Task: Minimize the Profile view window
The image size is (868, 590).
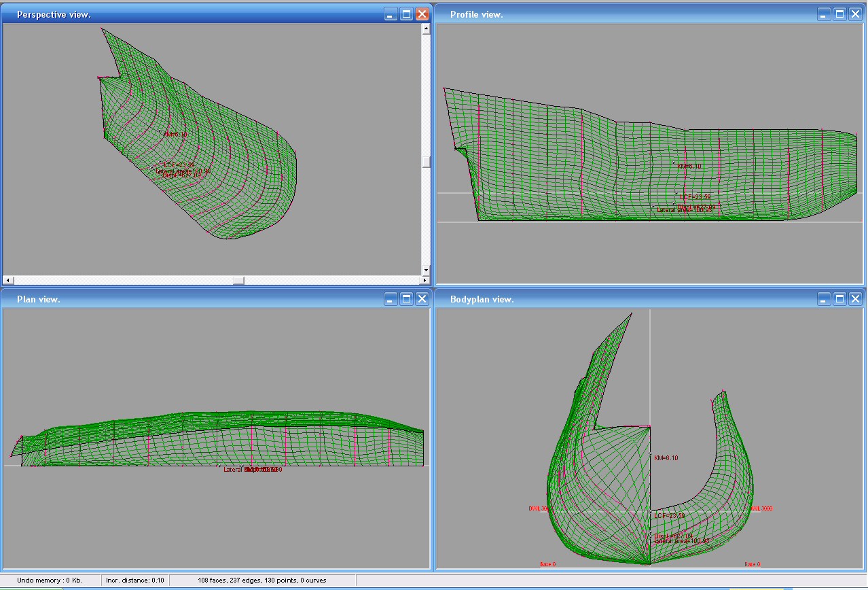Action: click(824, 14)
